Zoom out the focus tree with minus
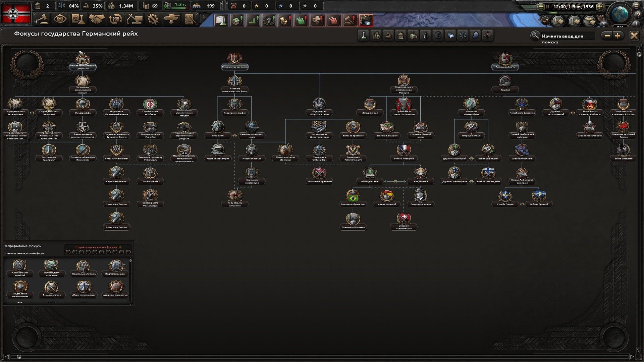Viewport: 644px width, 362px height. tap(607, 36)
